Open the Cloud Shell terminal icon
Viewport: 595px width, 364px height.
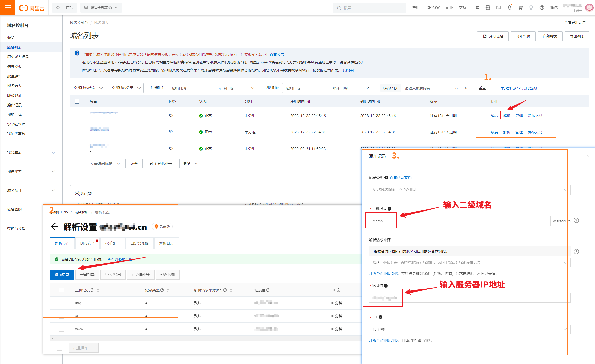pyautogui.click(x=499, y=8)
